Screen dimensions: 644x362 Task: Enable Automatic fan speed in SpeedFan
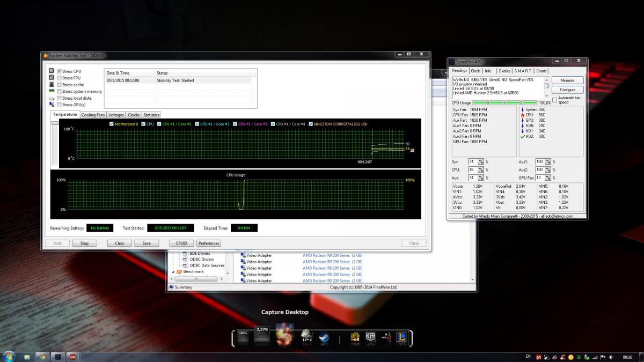tap(554, 100)
